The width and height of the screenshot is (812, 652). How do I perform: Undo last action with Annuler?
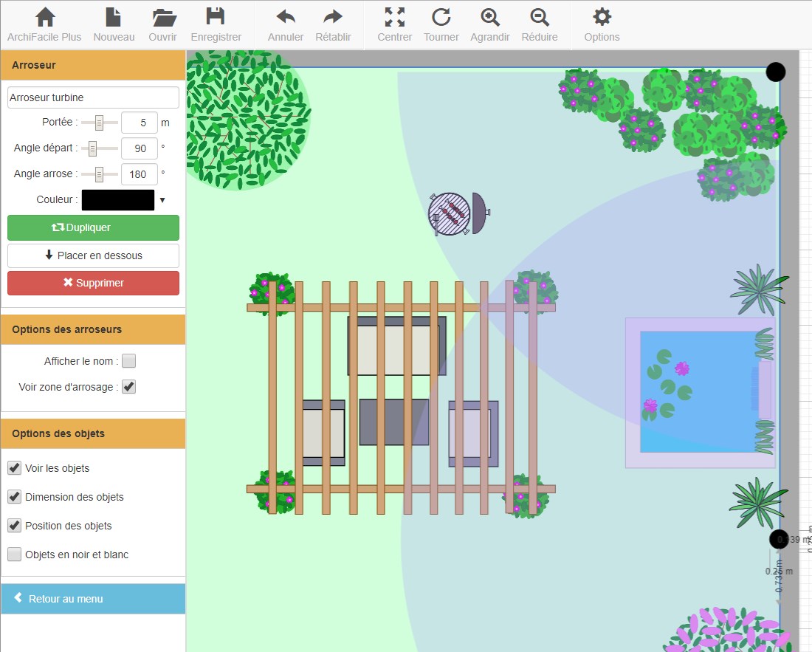(x=286, y=18)
